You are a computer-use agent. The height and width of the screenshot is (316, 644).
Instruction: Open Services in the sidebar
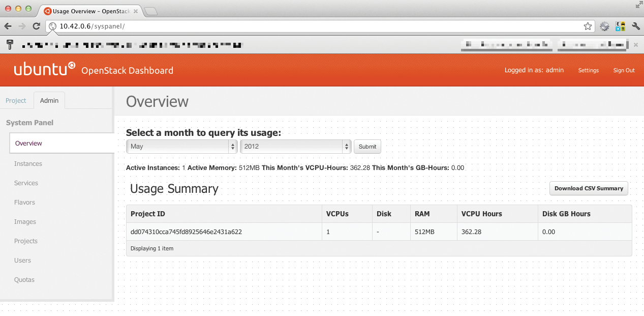pos(26,183)
